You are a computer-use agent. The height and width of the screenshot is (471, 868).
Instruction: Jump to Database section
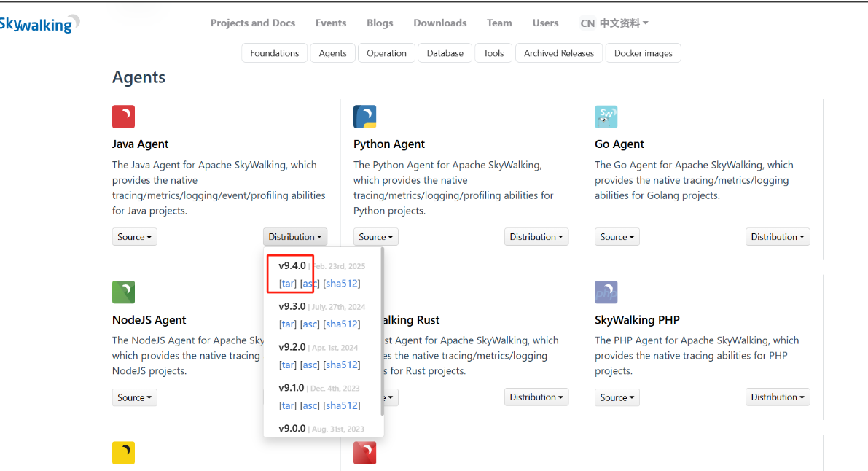pos(445,53)
